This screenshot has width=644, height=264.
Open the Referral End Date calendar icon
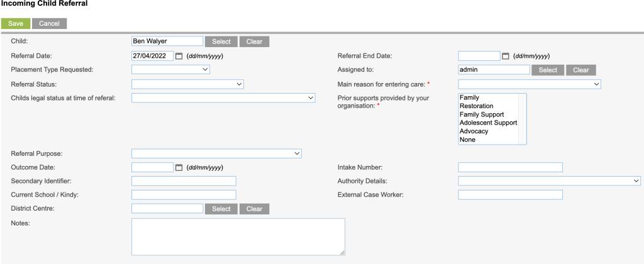[506, 56]
